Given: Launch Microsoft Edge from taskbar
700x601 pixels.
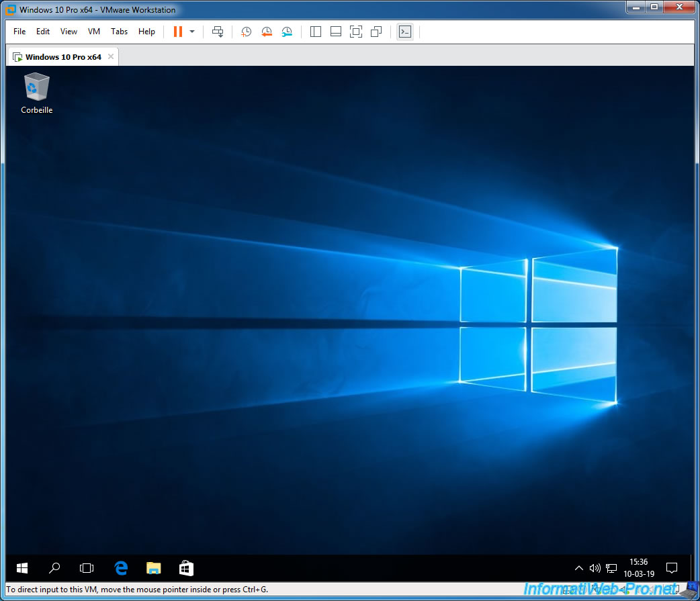Looking at the screenshot, I should point(121,568).
